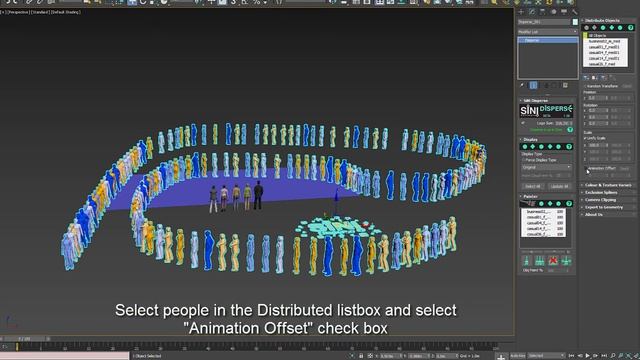Expand the About Us rollout
The height and width of the screenshot is (360, 640).
point(608,215)
